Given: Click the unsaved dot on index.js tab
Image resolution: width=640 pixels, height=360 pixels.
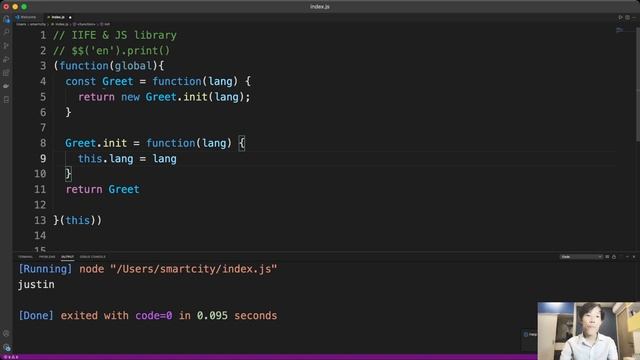Looking at the screenshot, I should (70, 17).
